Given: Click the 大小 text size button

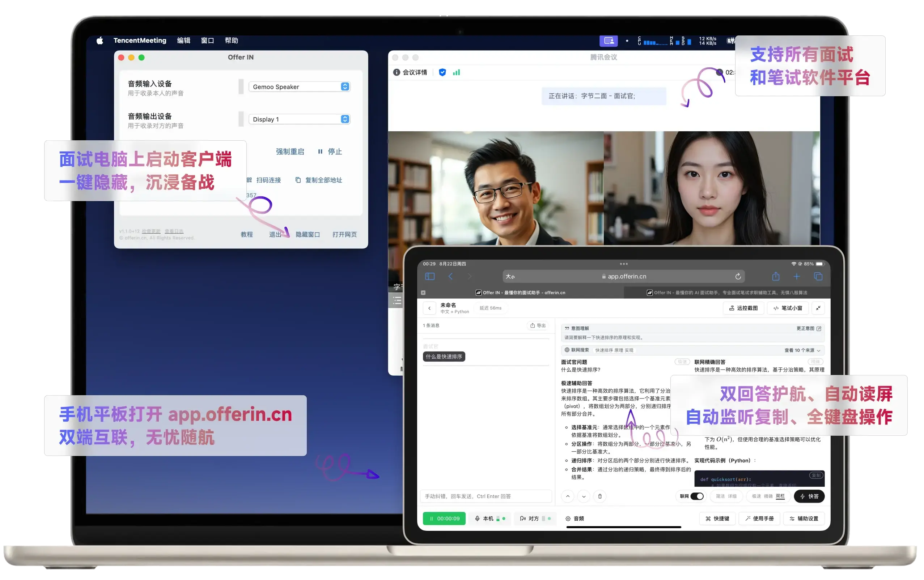Looking at the screenshot, I should coord(510,277).
